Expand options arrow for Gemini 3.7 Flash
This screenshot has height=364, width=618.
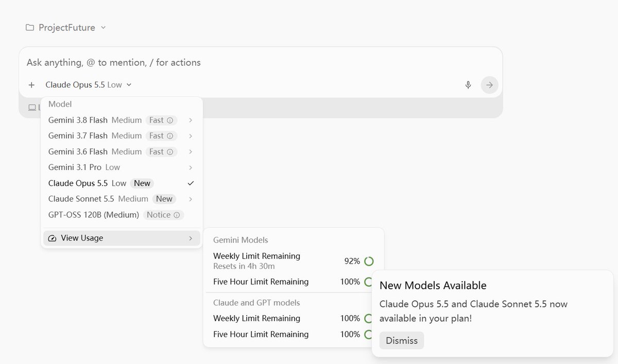[x=191, y=136]
